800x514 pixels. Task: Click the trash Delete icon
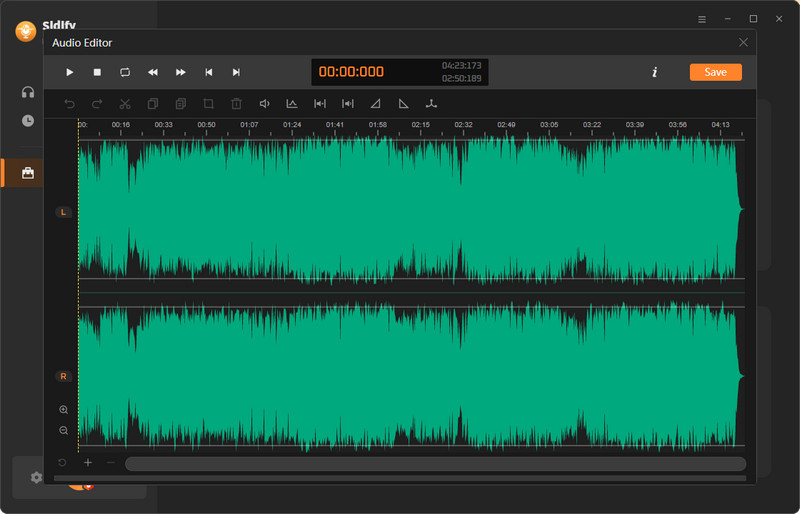pos(236,104)
